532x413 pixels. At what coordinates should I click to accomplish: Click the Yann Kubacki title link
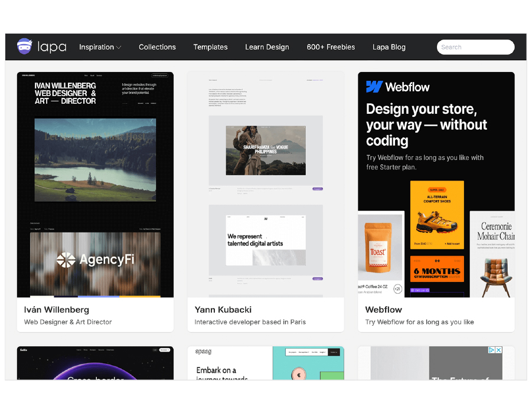(x=223, y=310)
